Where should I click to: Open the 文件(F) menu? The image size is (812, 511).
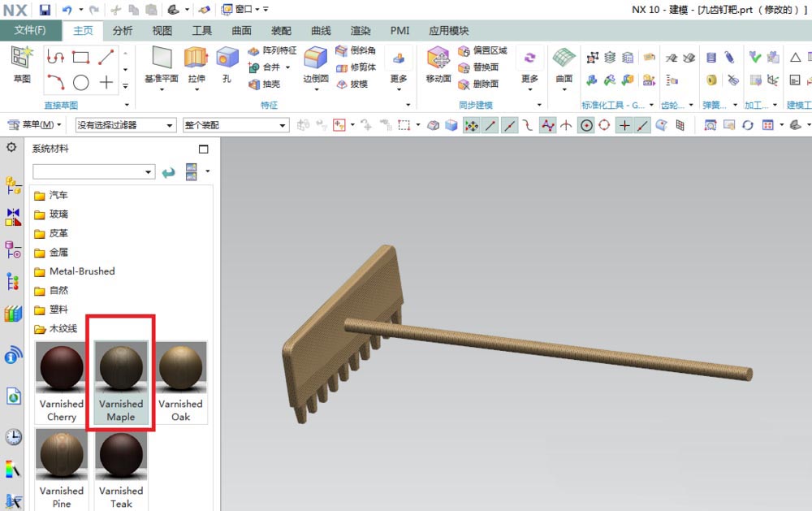(x=31, y=31)
